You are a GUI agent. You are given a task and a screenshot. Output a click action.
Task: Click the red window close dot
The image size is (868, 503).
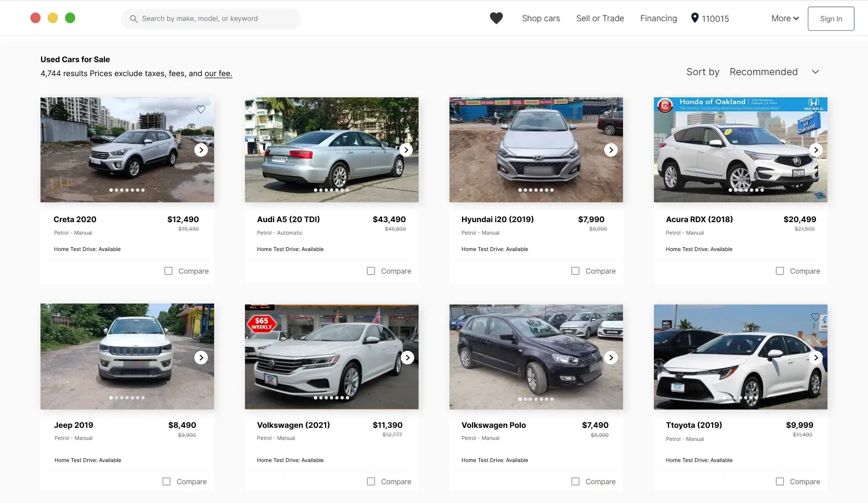[35, 18]
